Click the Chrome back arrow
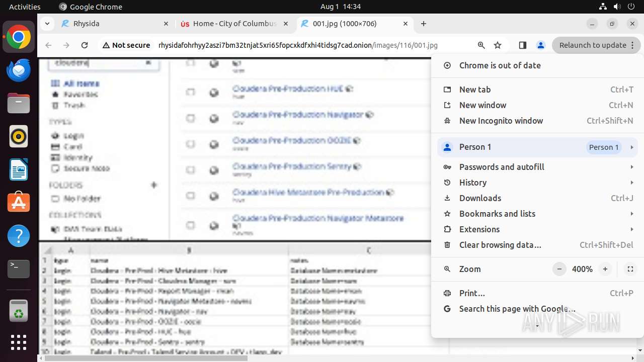Image resolution: width=644 pixels, height=362 pixels. (48, 45)
